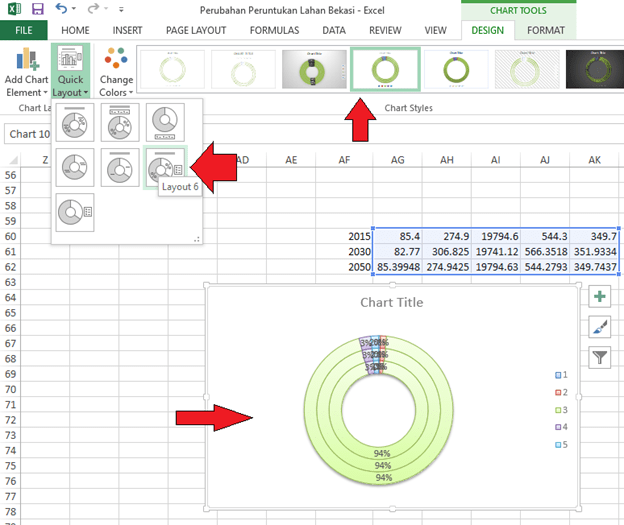Viewport: 624px width, 525px height.
Task: Click the Save icon in quick access toolbar
Action: coord(38,9)
